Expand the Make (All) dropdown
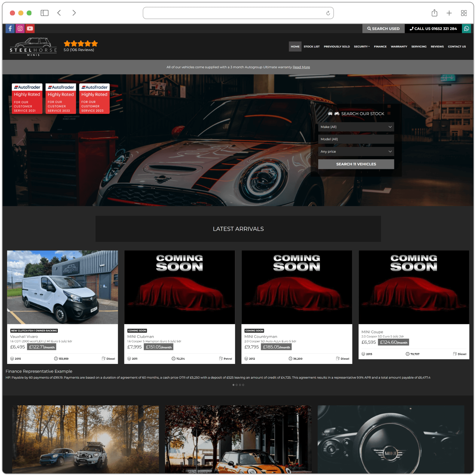The height and width of the screenshot is (476, 476). tap(356, 127)
